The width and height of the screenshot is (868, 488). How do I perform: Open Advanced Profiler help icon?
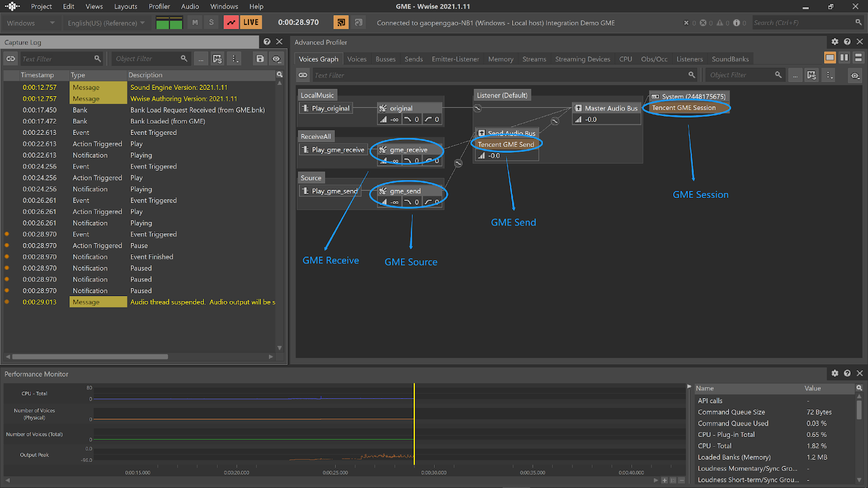[x=847, y=42]
